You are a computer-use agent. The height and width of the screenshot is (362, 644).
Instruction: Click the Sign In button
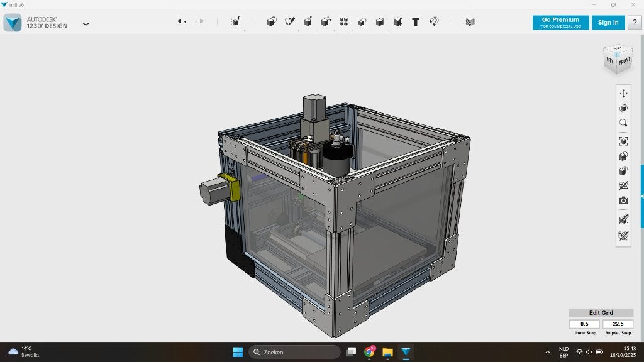pos(608,23)
